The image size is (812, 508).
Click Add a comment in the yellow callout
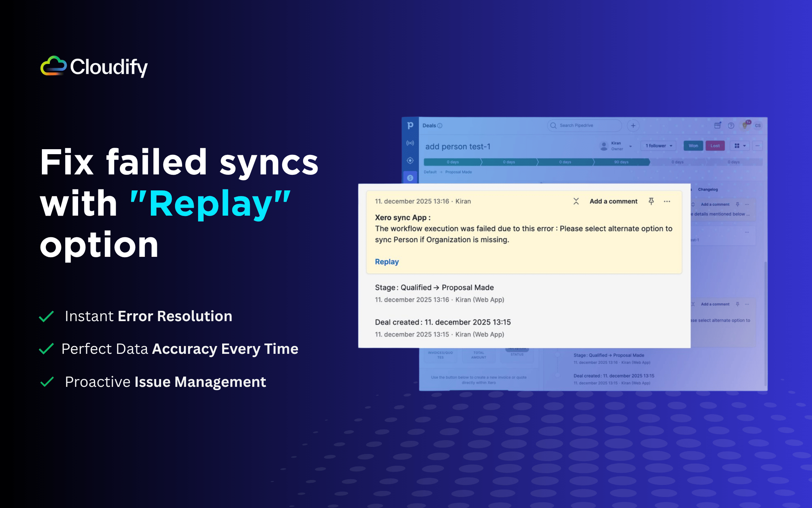tap(613, 201)
